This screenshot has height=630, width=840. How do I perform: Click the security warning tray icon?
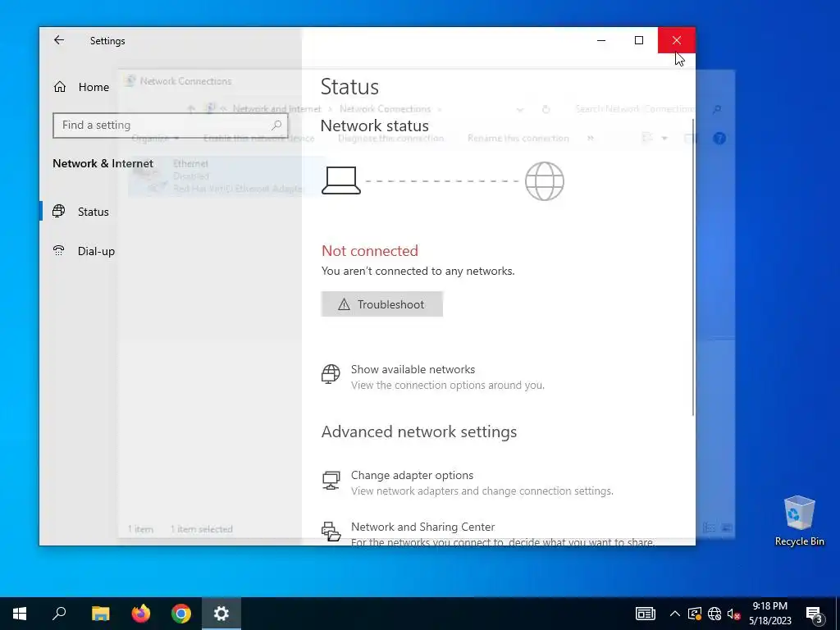point(694,614)
